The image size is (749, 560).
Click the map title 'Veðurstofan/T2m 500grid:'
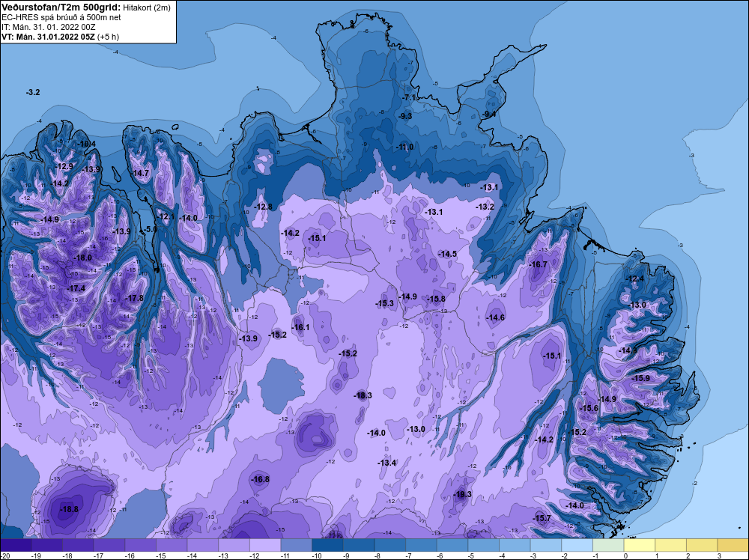point(61,7)
